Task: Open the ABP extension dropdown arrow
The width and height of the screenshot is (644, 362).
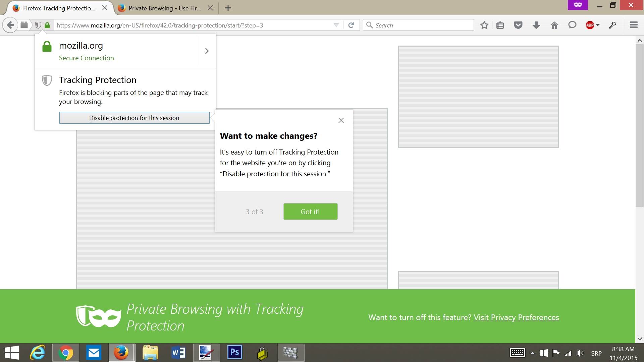Action: tap(598, 25)
